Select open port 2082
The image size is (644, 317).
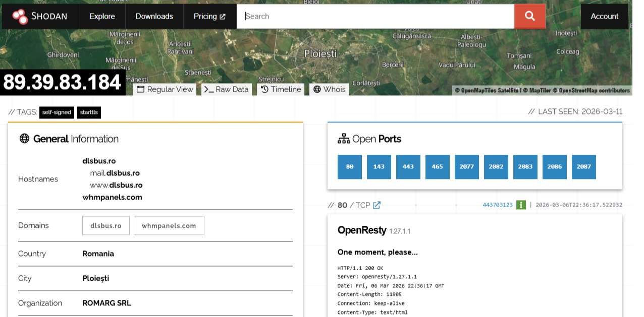coord(496,167)
